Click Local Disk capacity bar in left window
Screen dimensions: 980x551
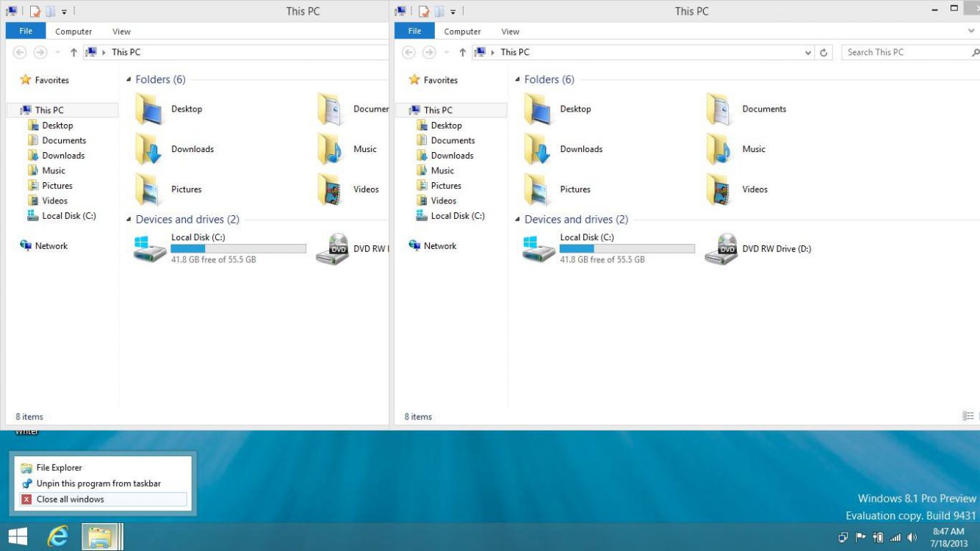[238, 249]
